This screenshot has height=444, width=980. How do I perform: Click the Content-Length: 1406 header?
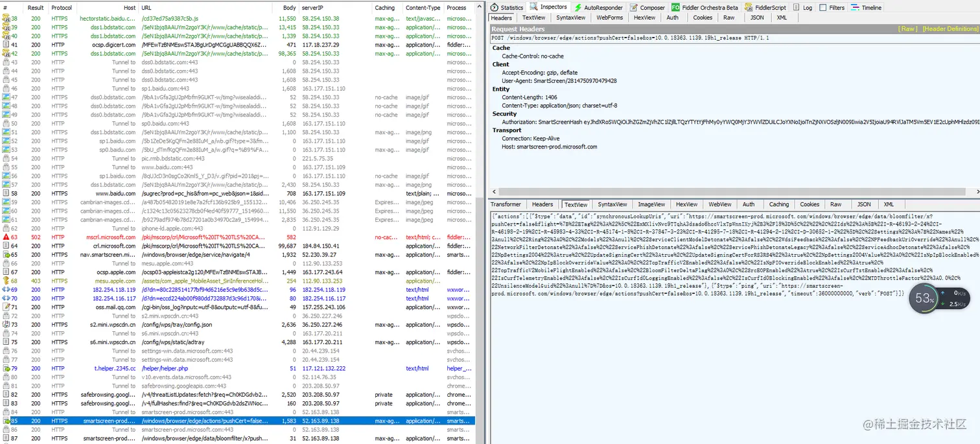(530, 97)
